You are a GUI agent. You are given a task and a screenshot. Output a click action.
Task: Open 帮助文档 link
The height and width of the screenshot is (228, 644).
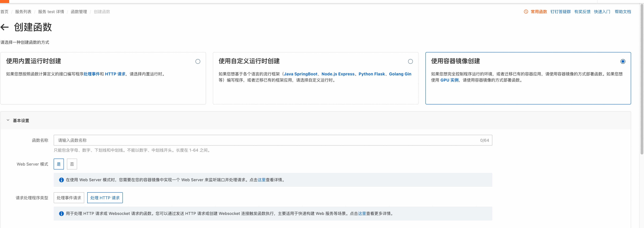pos(623,12)
